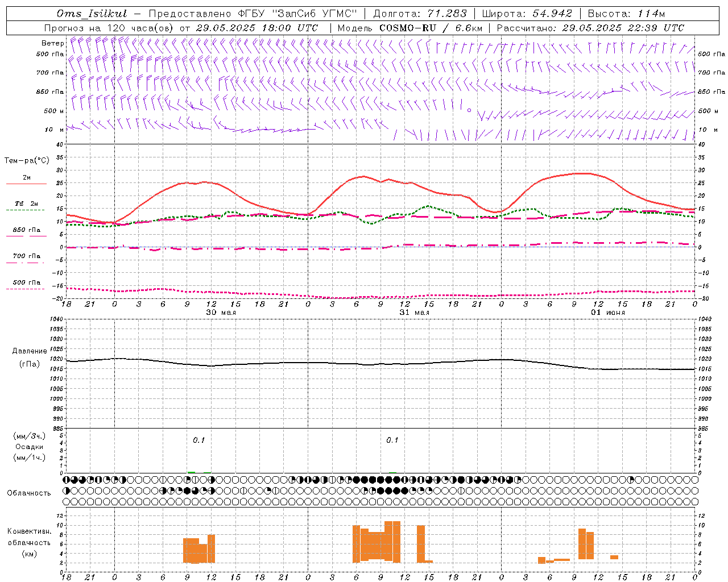Click the Td 2м dew point legend entry

26,203
